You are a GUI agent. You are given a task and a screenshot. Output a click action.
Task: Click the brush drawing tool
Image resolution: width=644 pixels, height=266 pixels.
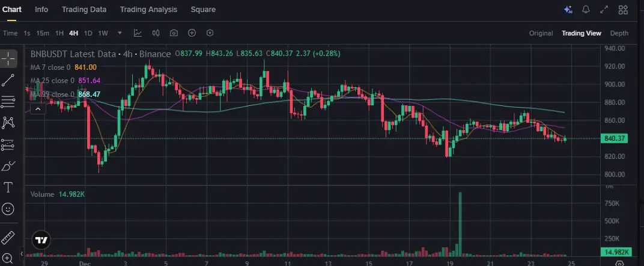[x=8, y=166]
